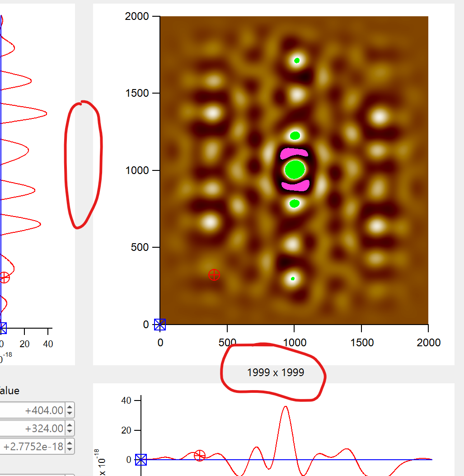464x476 pixels.
Task: Increase the +324.00 value with up arrow
Action: tap(70, 426)
